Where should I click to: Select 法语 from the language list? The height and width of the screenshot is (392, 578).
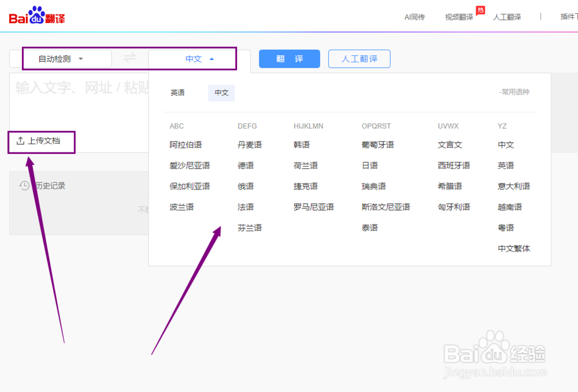click(245, 207)
